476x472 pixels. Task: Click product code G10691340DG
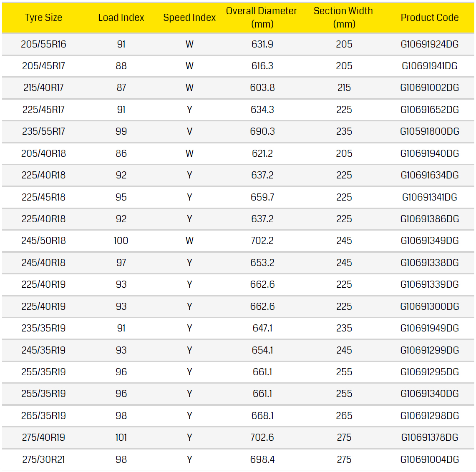click(429, 394)
